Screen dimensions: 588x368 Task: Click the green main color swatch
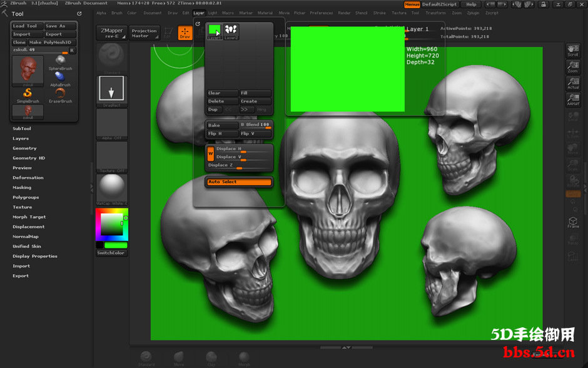coord(116,245)
